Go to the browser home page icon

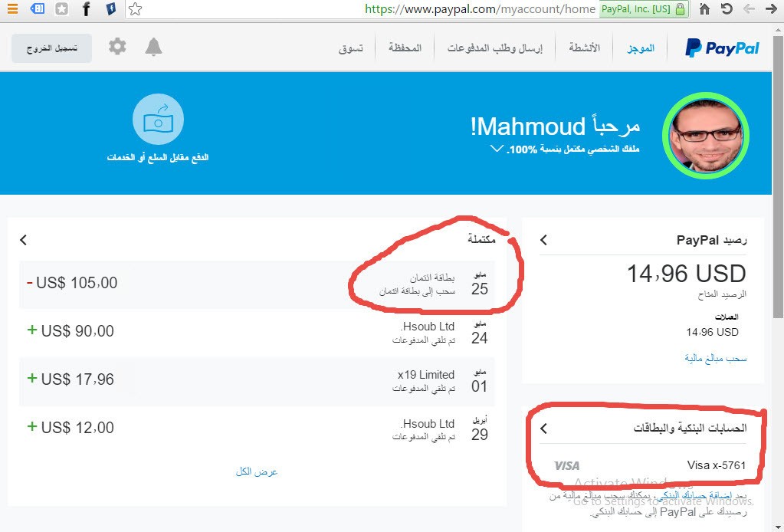coord(704,8)
